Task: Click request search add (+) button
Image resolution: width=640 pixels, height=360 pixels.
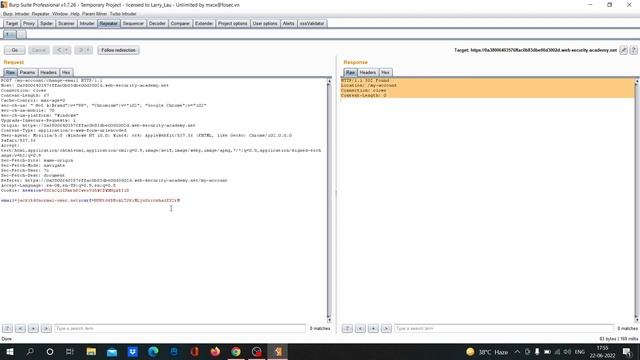Action: tap(33, 328)
